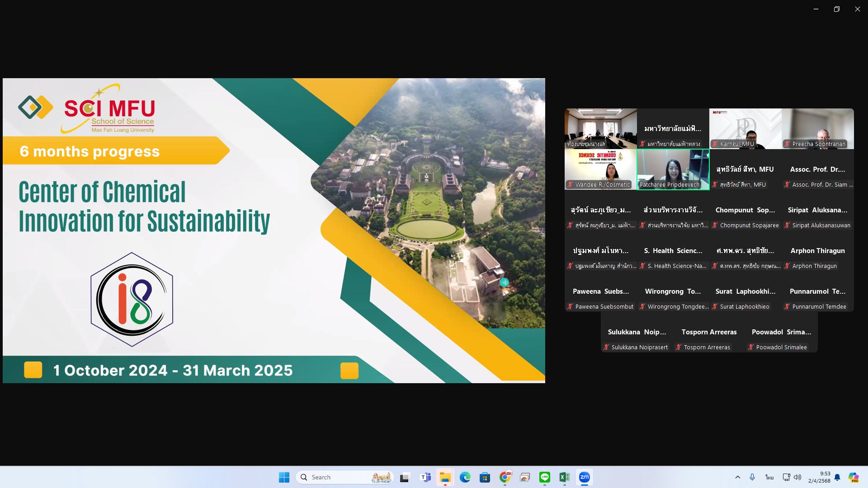
Task: Open the Windows Start menu
Action: (284, 477)
